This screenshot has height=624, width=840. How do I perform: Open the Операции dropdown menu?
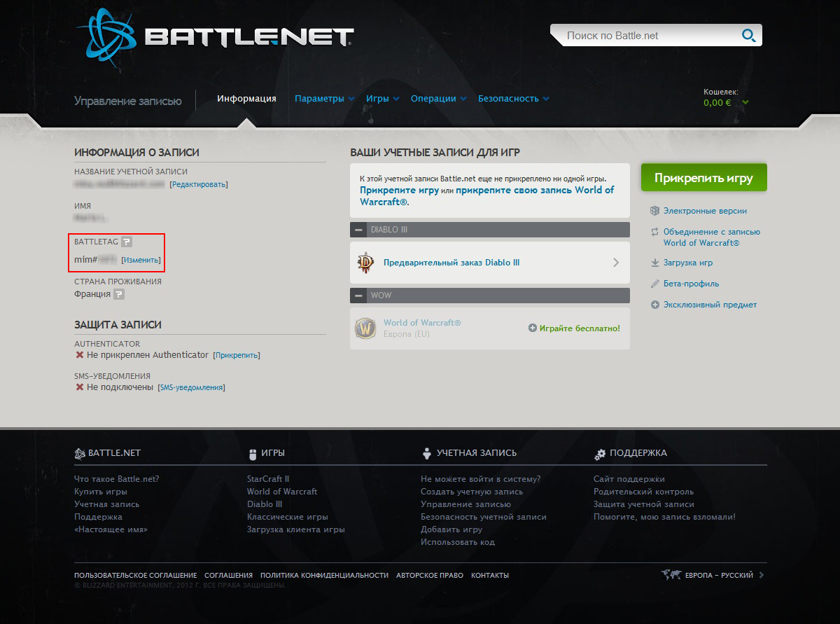438,99
